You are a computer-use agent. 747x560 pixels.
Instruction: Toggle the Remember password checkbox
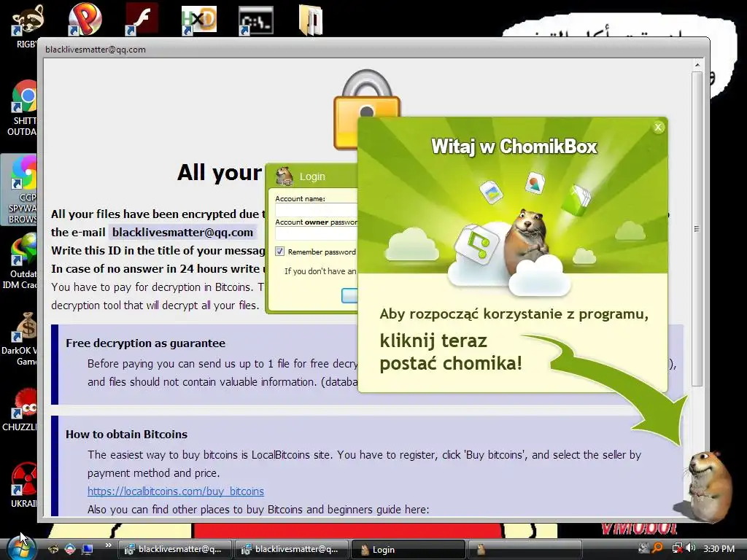279,252
